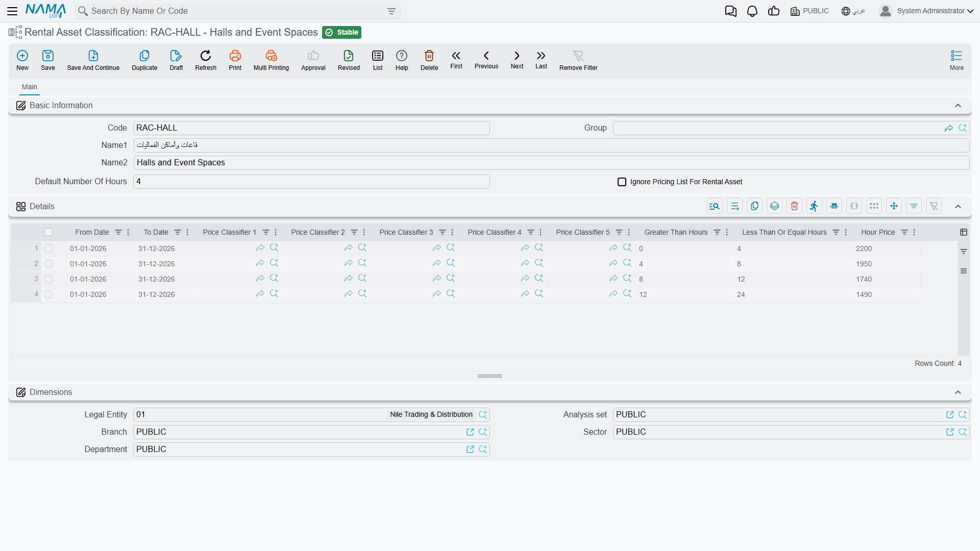
Task: Click the Sector lookup search icon
Action: tap(963, 432)
